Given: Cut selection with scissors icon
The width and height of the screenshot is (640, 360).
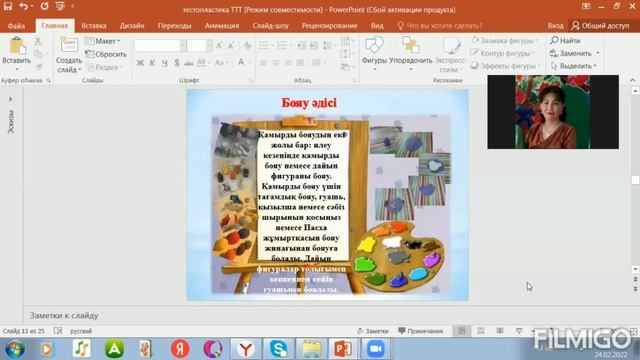Looking at the screenshot, I should [38, 41].
